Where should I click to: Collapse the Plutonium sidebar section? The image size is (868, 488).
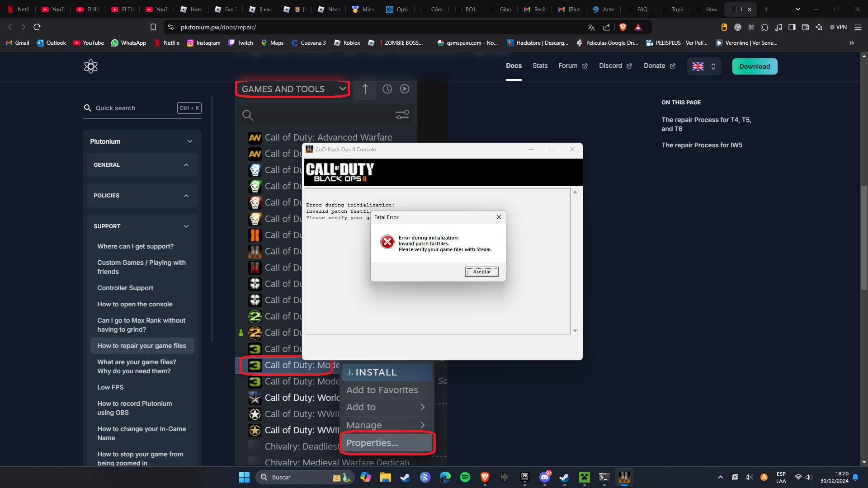click(x=142, y=141)
